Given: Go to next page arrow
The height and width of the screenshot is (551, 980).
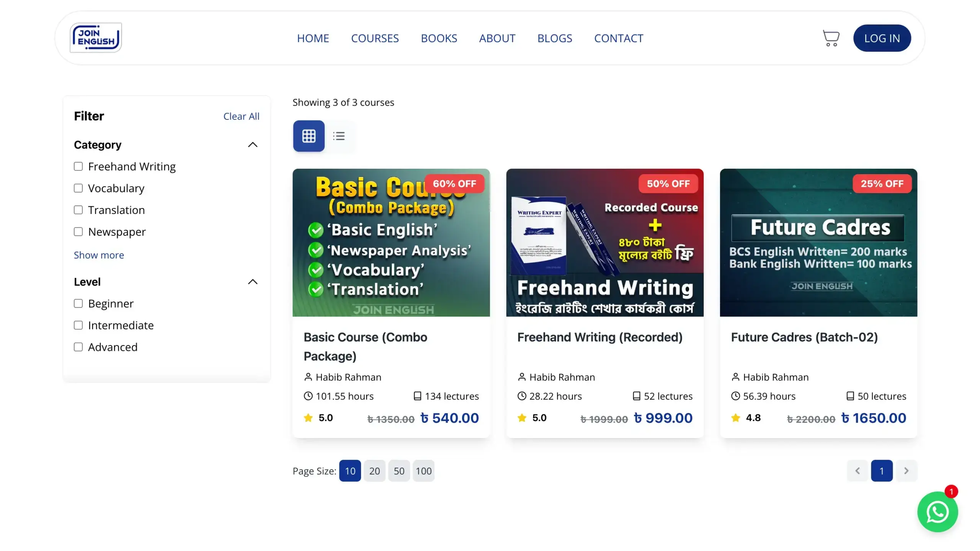Looking at the screenshot, I should pyautogui.click(x=906, y=471).
